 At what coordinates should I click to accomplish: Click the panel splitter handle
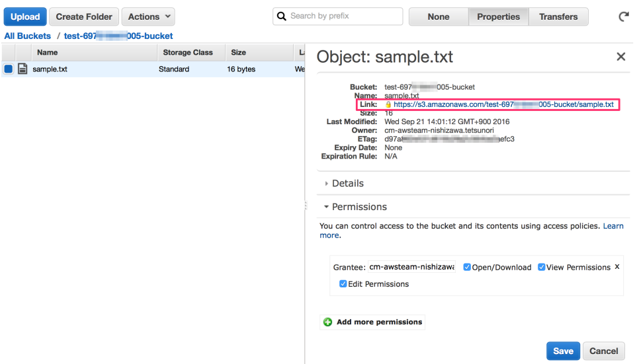tap(306, 205)
